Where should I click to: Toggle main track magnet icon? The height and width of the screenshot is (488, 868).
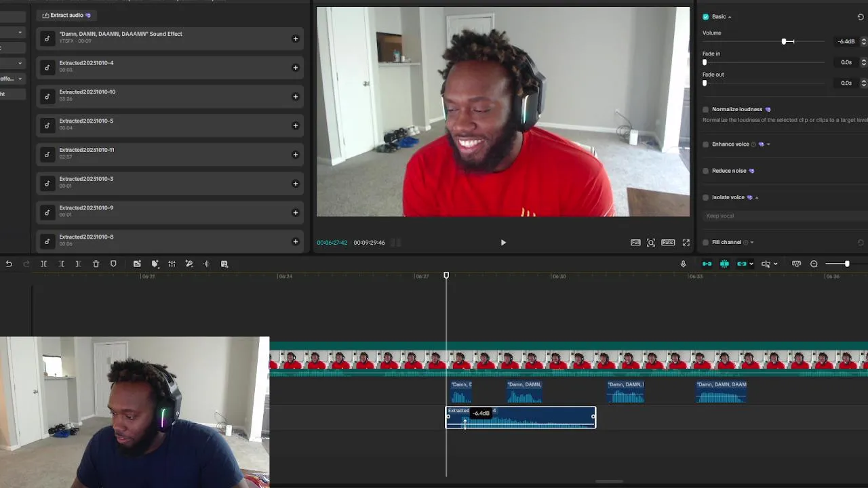point(707,264)
